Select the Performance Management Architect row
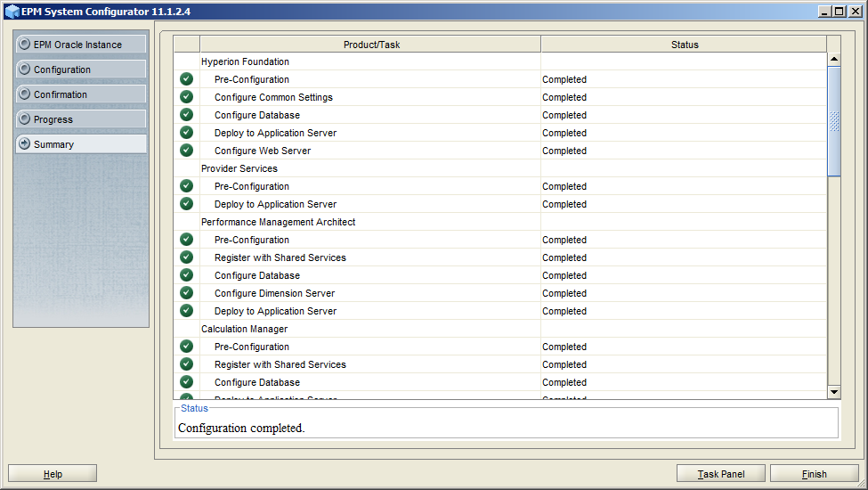 (499, 222)
